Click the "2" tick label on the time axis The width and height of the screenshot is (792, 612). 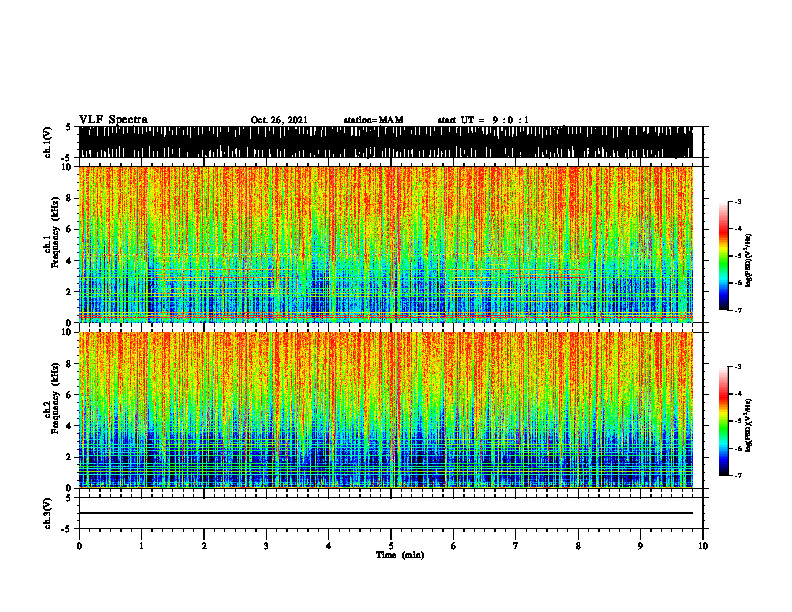coord(204,546)
